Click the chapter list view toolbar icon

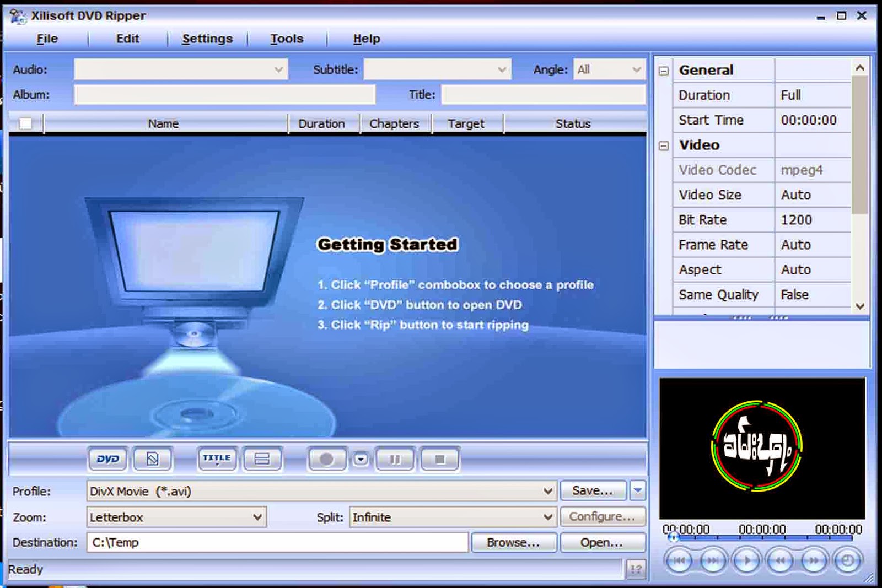tap(262, 458)
